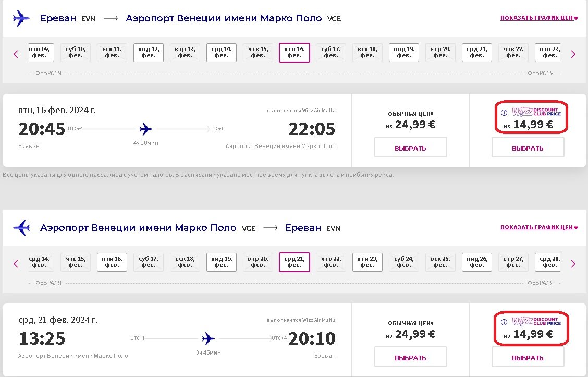Screen dimensions: 588x377
Task: Select return date птн 23 фев
Action: pyautogui.click(x=367, y=262)
